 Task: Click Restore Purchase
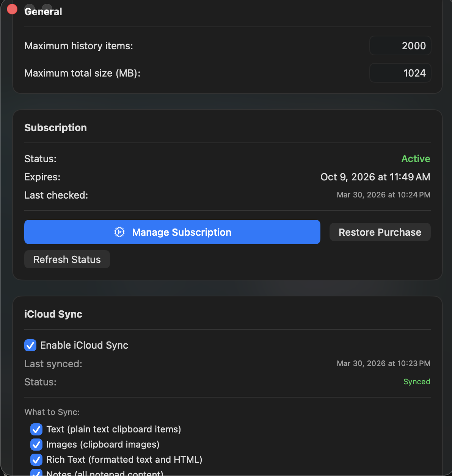[x=380, y=232]
